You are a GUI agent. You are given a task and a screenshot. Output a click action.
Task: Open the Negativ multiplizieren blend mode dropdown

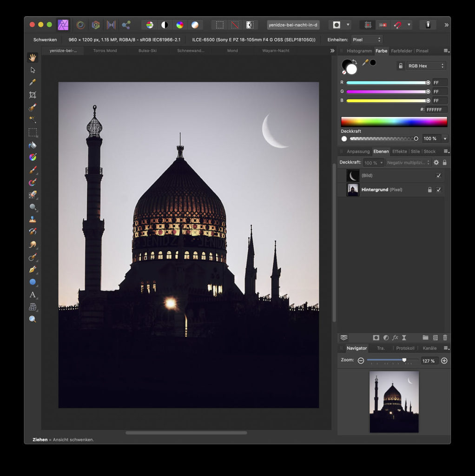pos(409,163)
